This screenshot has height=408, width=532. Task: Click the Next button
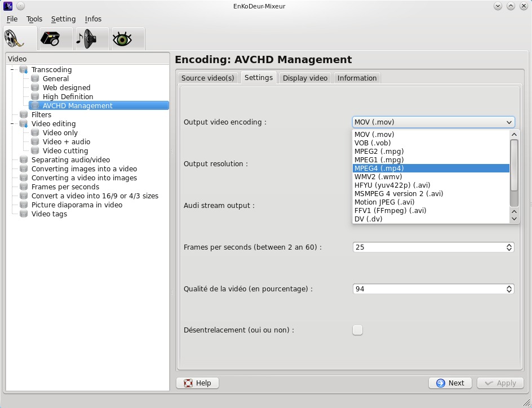click(x=450, y=383)
